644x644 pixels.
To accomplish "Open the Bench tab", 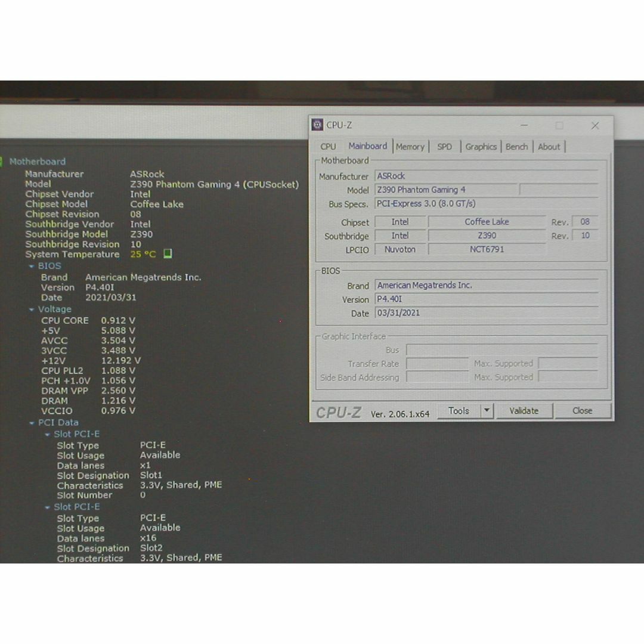I will 516,147.
